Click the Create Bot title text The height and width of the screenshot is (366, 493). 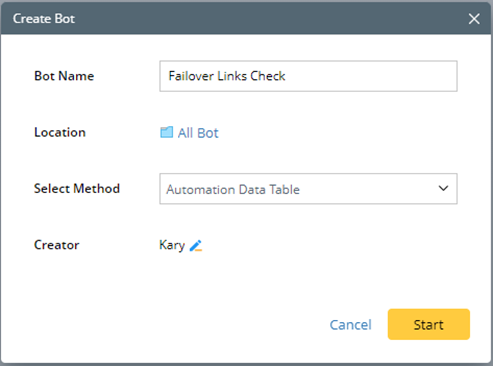pos(44,19)
